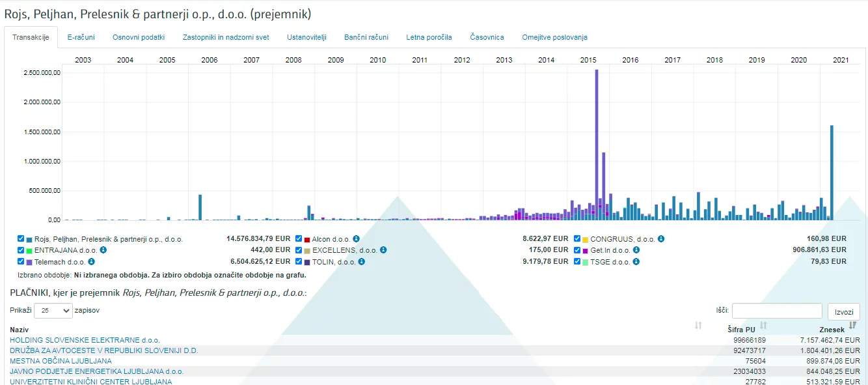Open info icon beside ENTRAJANA d.o.o.
The width and height of the screenshot is (868, 385).
(103, 250)
